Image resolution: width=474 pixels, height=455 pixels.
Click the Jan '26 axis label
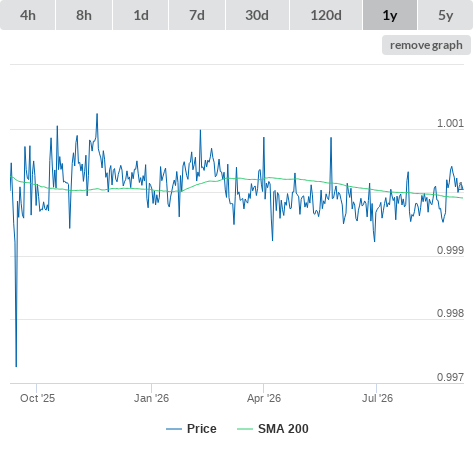(151, 398)
